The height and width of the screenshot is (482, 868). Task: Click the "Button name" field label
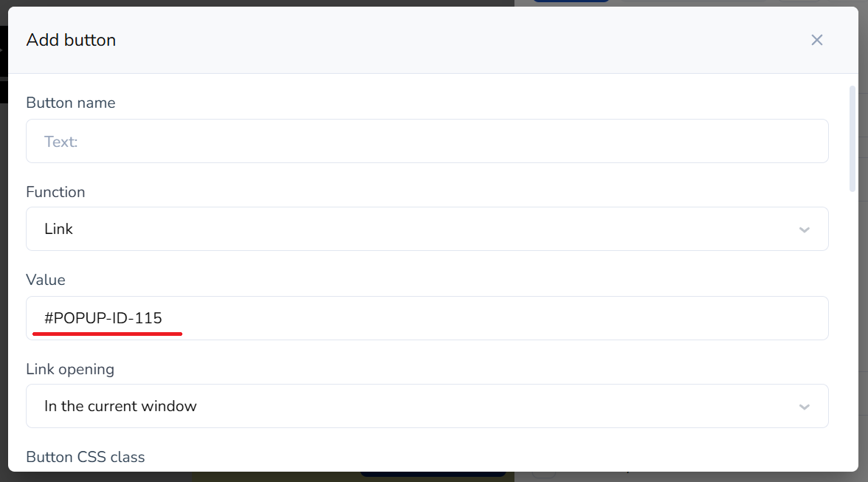(71, 103)
